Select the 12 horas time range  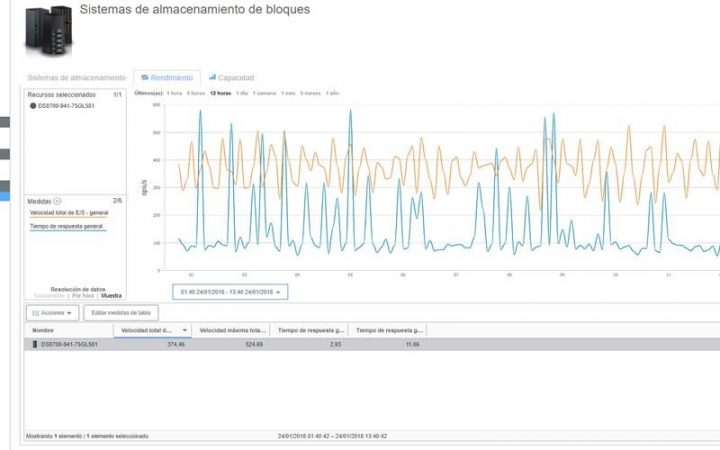[x=221, y=93]
